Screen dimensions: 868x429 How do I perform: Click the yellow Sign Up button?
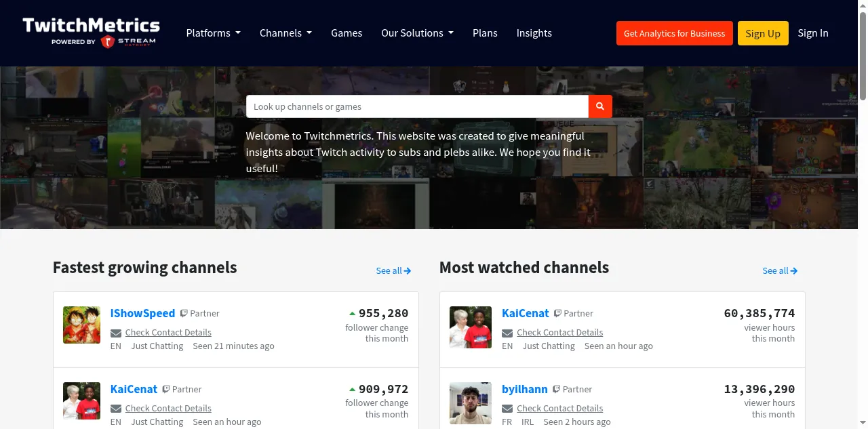pos(763,33)
